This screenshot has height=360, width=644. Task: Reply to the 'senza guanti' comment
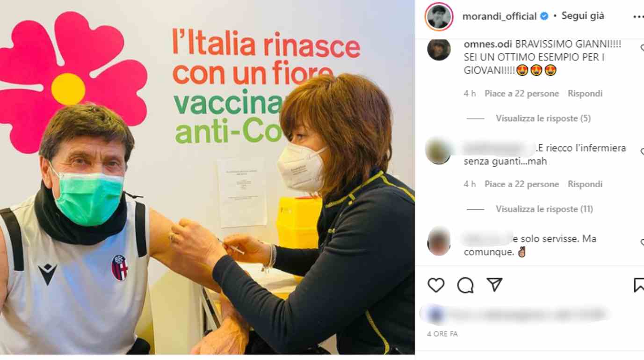585,184
